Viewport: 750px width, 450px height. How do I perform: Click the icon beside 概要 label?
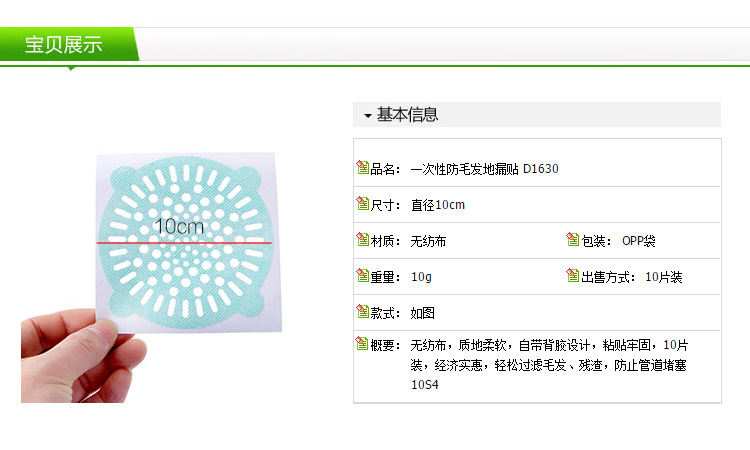(x=363, y=344)
